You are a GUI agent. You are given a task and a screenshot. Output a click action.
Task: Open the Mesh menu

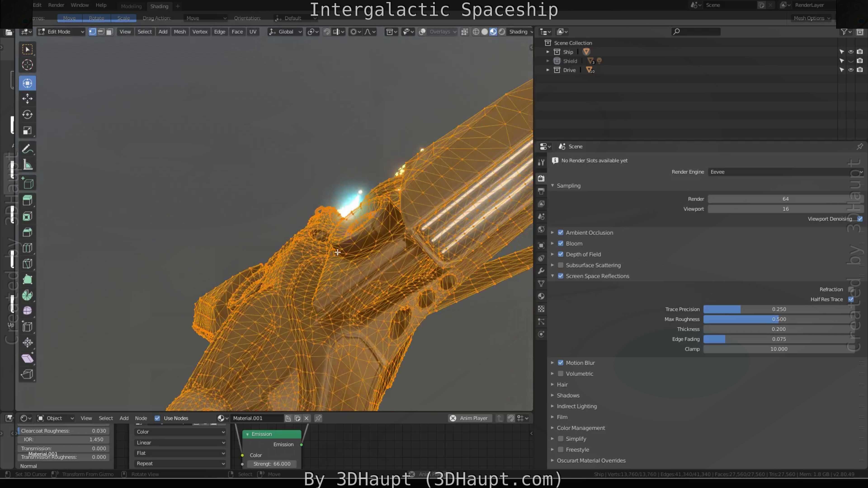pos(180,32)
